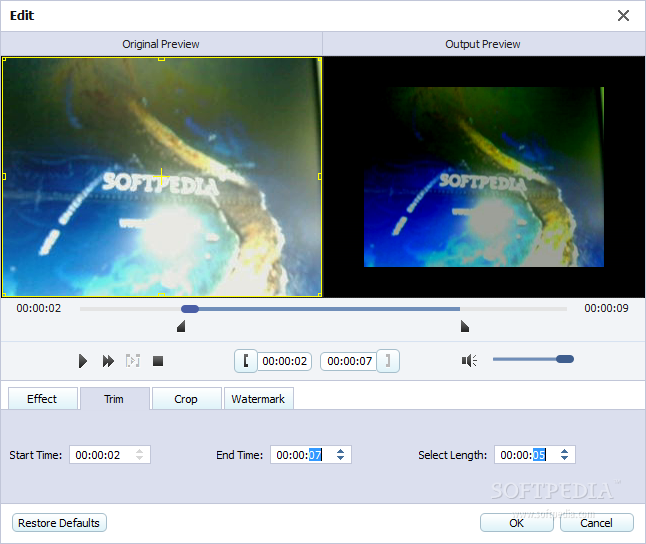Click the fast forward button
This screenshot has width=646, height=544.
(x=108, y=361)
